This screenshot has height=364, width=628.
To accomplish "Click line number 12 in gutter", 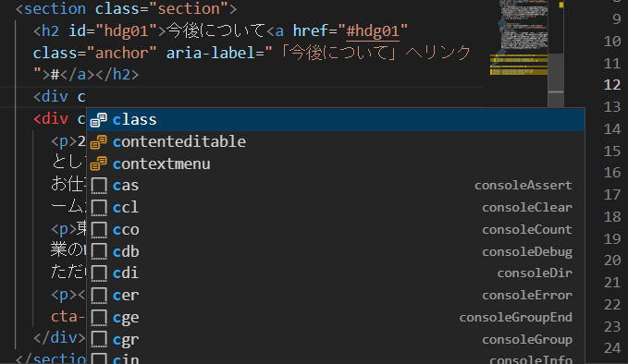I will (612, 85).
